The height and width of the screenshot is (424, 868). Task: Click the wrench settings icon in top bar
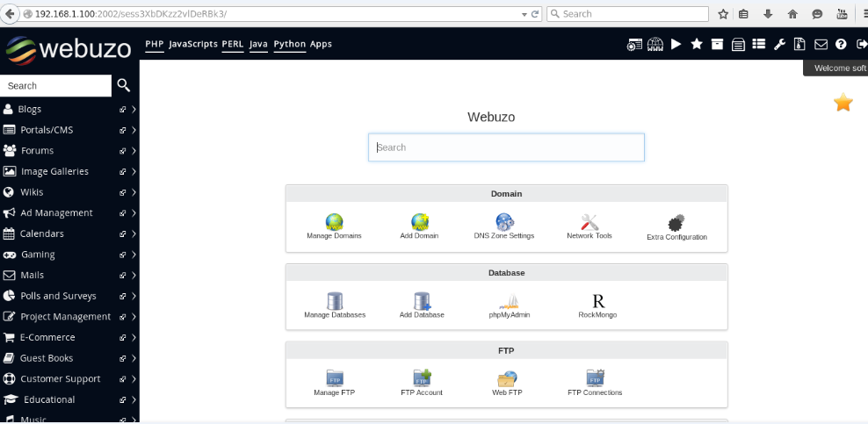pos(778,44)
